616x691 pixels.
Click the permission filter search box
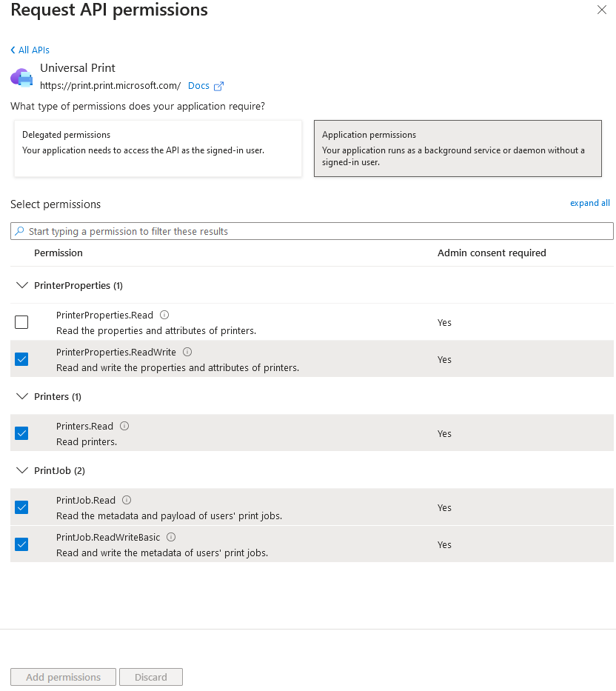tap(312, 231)
